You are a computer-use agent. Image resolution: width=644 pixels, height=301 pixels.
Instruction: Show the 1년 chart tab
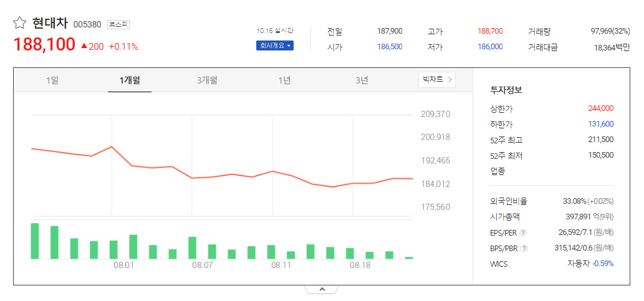coord(284,80)
